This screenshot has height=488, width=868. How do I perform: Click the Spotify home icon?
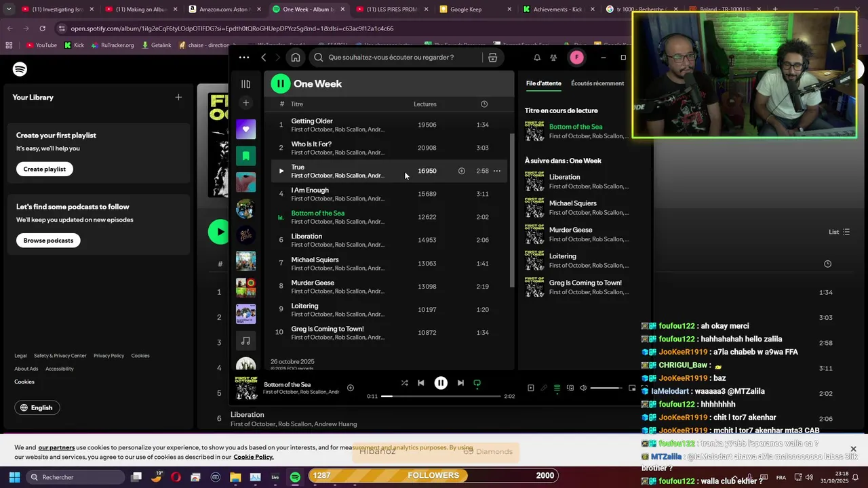(296, 58)
